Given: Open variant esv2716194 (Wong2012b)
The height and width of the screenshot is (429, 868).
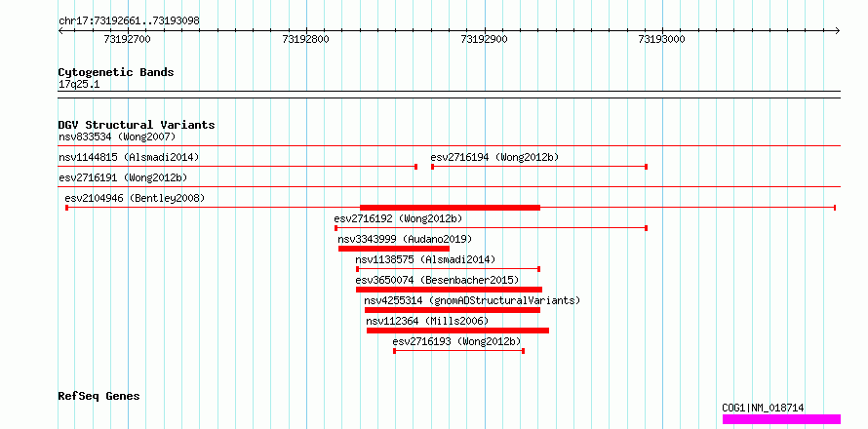Looking at the screenshot, I should point(494,157).
